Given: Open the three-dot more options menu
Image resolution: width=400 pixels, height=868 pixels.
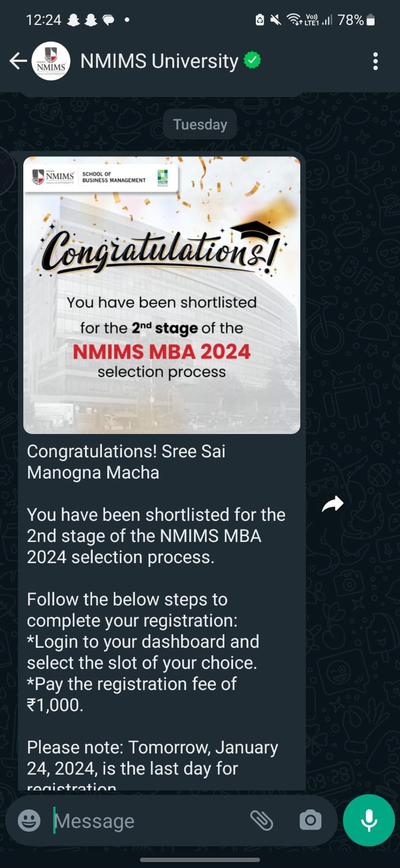Looking at the screenshot, I should click(375, 61).
